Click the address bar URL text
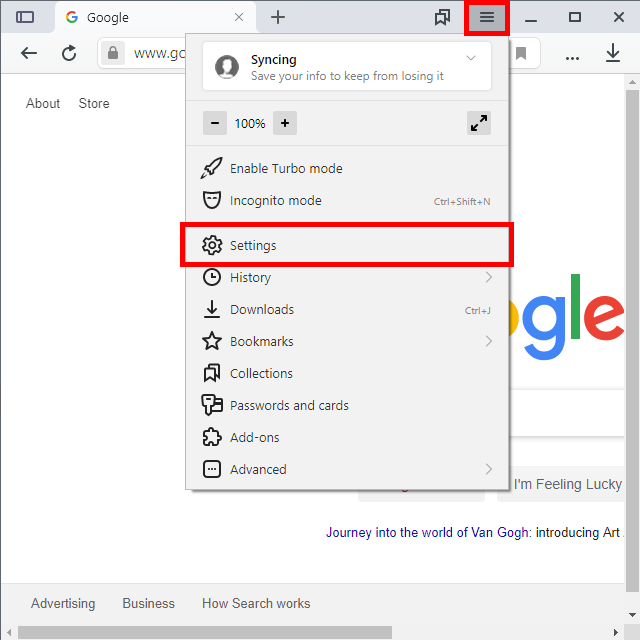 click(x=159, y=53)
